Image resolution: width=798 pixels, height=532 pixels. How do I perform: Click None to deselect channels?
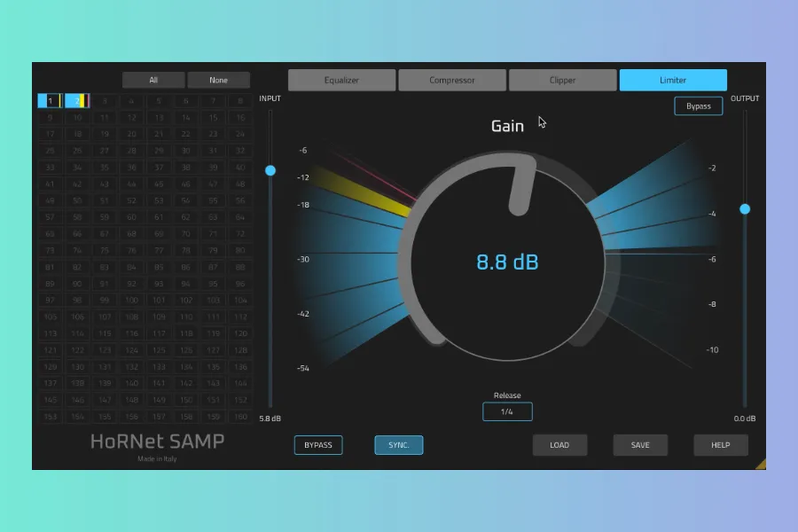click(218, 80)
